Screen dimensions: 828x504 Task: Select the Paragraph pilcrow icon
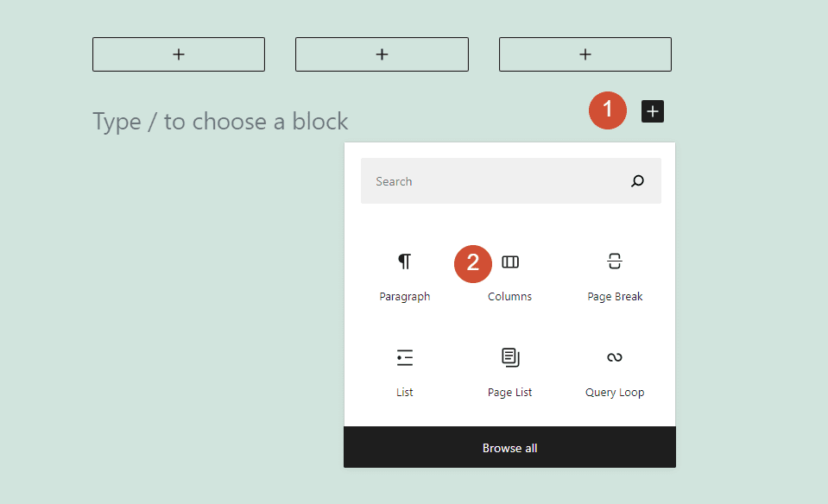[x=404, y=261]
